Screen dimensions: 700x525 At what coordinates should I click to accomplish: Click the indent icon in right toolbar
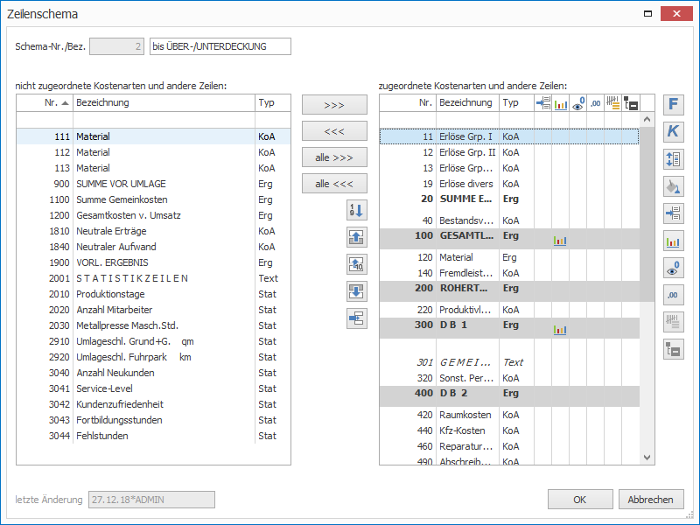click(x=673, y=214)
